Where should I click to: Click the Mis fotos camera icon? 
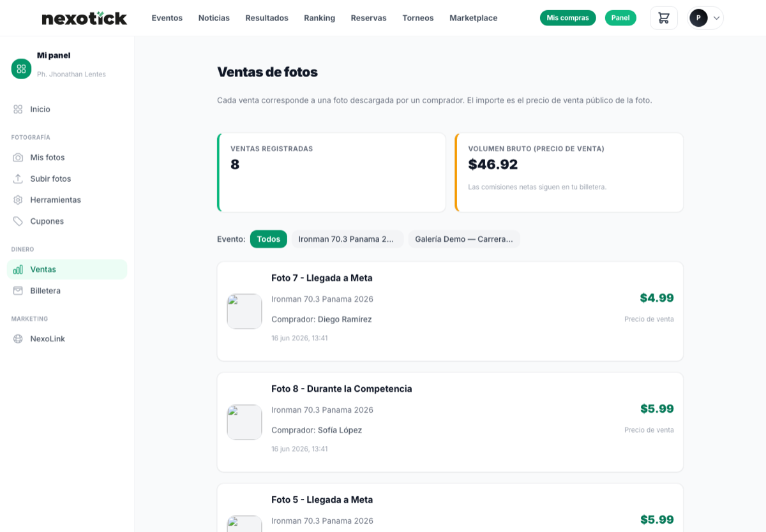pos(18,158)
